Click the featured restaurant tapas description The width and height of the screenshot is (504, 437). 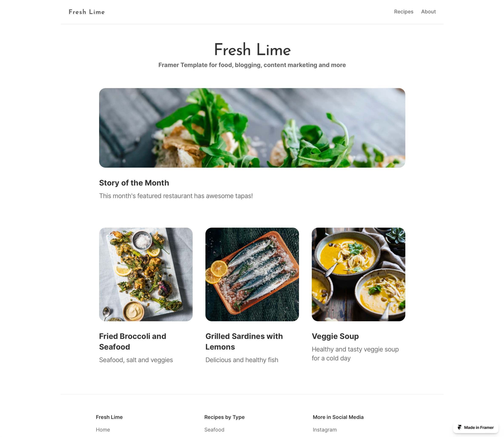pos(176,196)
